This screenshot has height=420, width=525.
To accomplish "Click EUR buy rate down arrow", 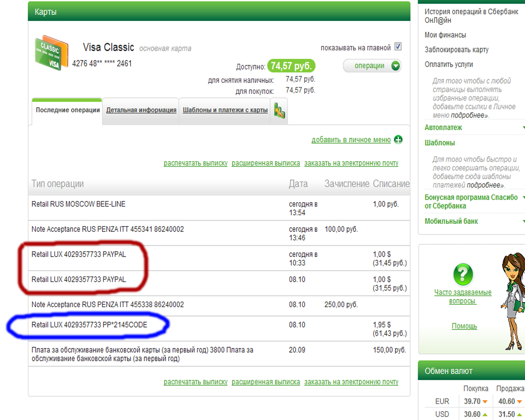I will click(x=485, y=402).
